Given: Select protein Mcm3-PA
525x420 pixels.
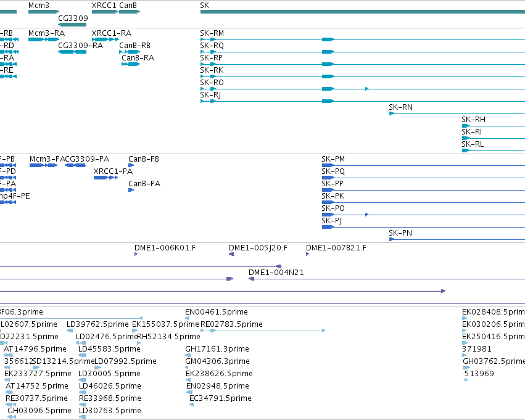Looking at the screenshot, I should [44, 165].
